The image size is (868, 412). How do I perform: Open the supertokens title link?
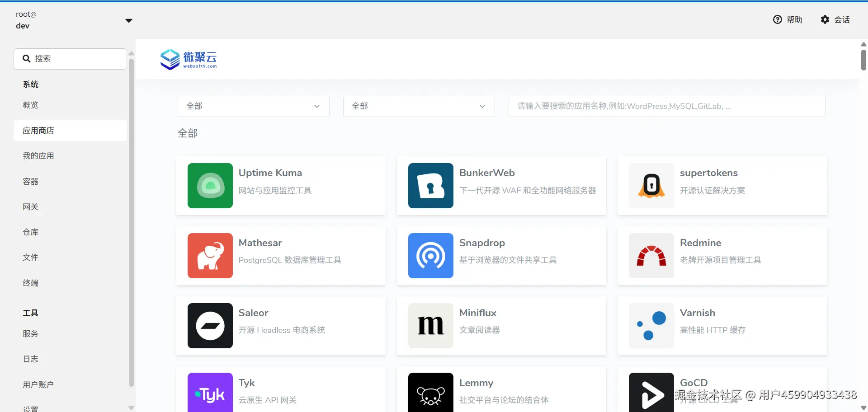coord(709,173)
